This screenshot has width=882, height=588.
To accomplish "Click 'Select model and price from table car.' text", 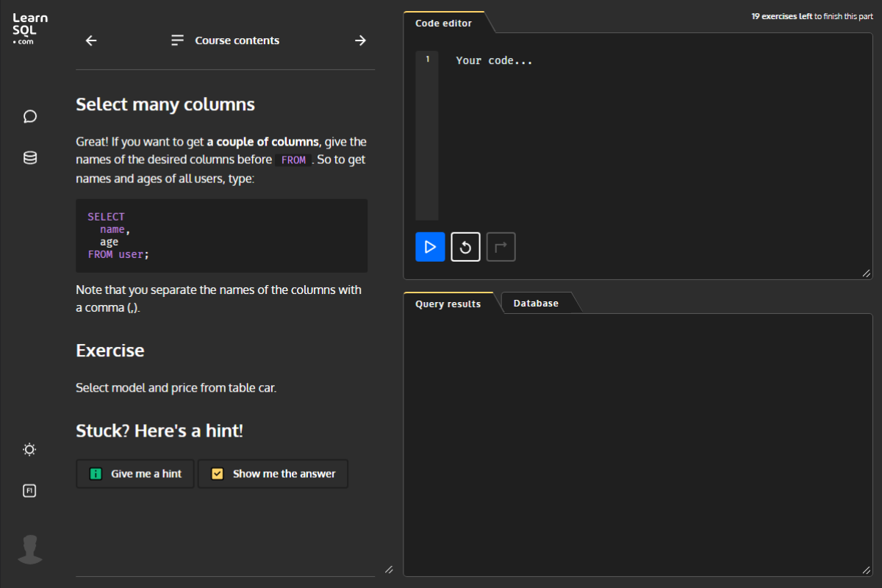I will (176, 387).
